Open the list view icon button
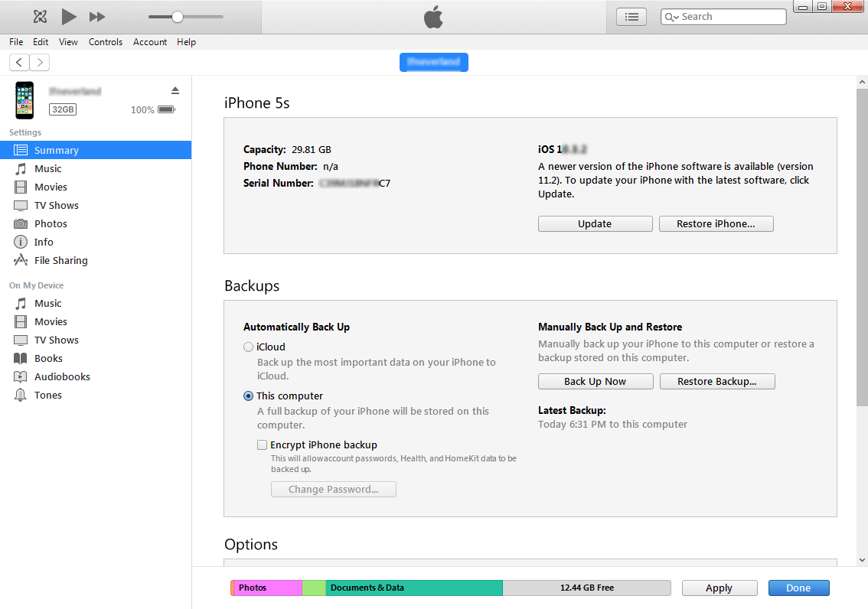The image size is (868, 609). (x=631, y=16)
